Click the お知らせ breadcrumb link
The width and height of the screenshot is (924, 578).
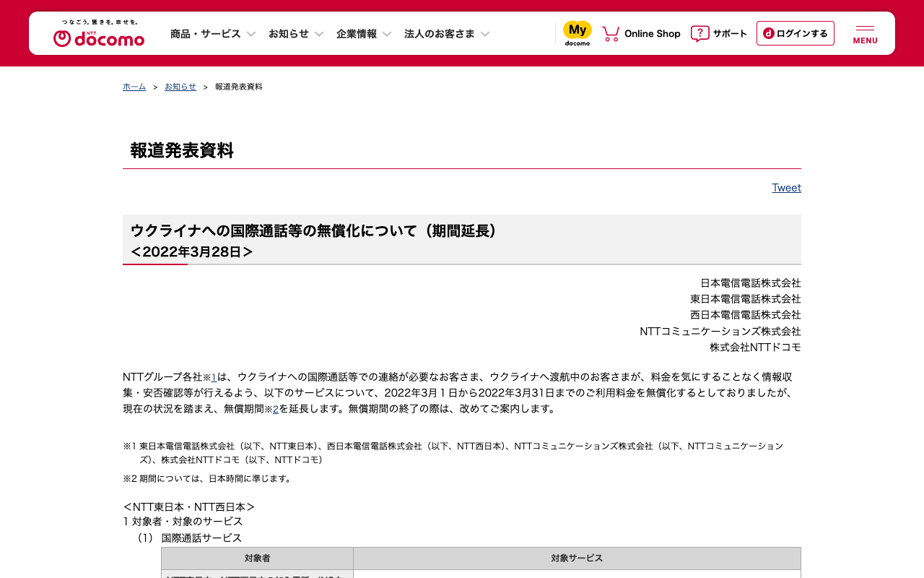tap(180, 87)
